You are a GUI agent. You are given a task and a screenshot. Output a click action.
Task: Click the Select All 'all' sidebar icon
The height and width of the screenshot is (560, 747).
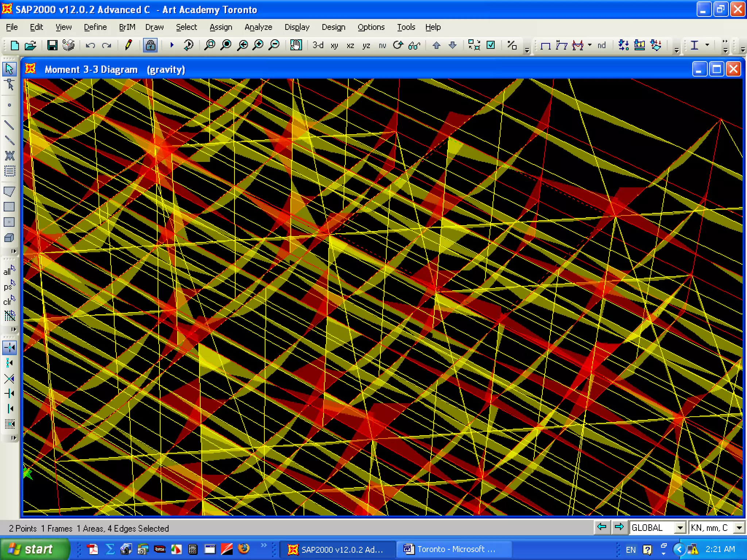coord(9,271)
